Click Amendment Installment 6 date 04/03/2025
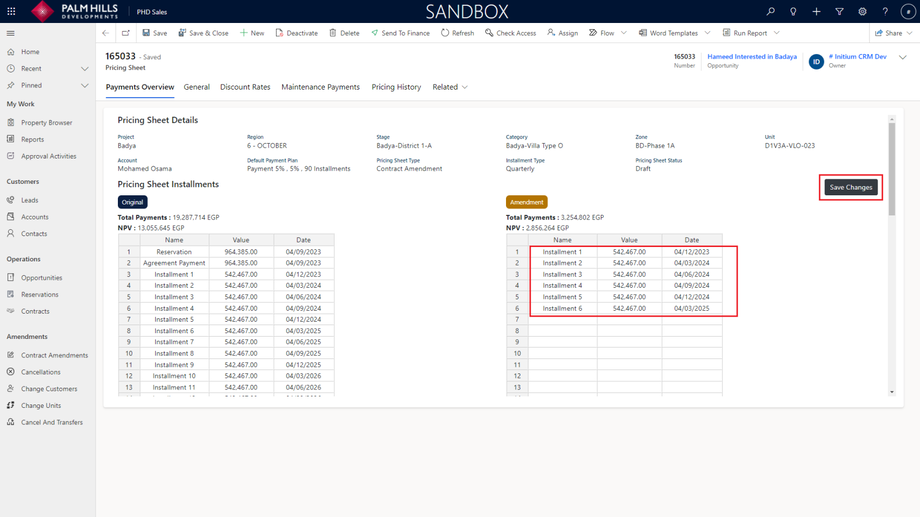920x517 pixels. point(692,308)
